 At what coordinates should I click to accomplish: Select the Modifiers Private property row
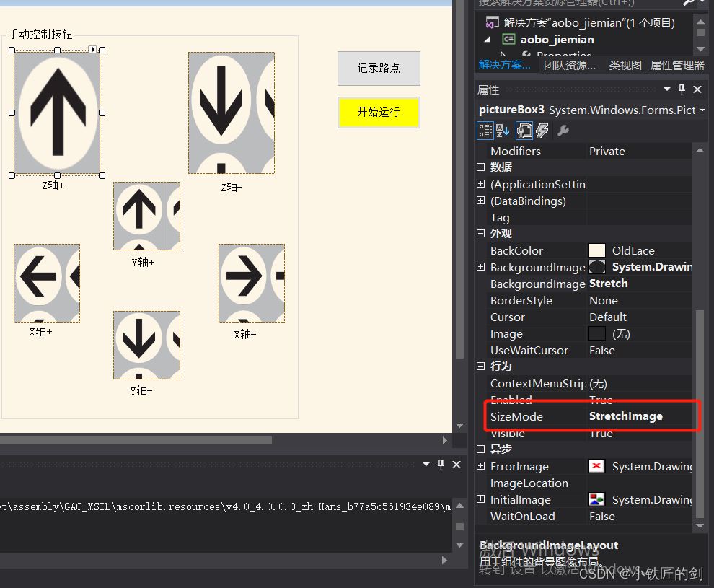[591, 151]
